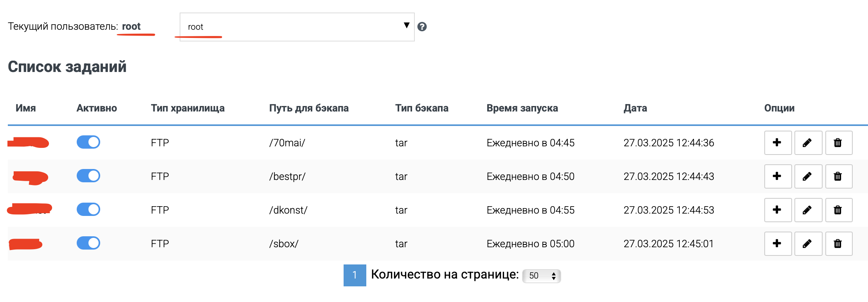Click the plus icon for /dkonst/ job
The height and width of the screenshot is (302, 868).
click(x=778, y=210)
